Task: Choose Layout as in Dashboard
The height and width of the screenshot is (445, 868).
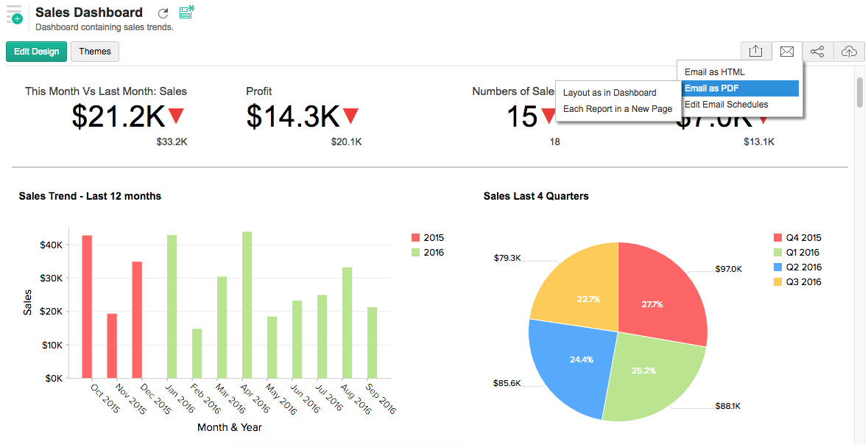Action: coord(609,93)
